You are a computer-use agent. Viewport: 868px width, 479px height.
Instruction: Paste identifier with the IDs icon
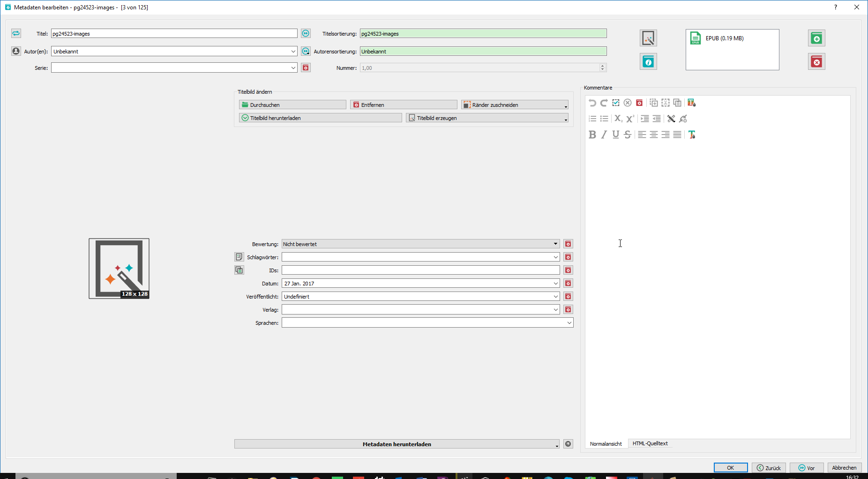[x=239, y=270]
